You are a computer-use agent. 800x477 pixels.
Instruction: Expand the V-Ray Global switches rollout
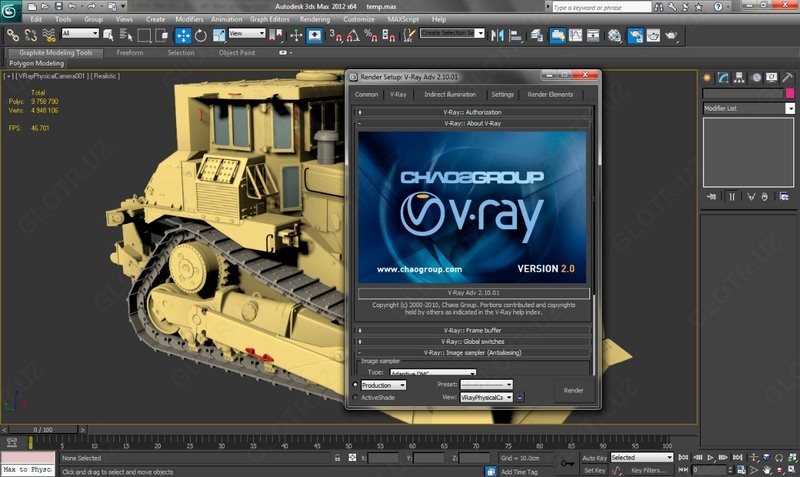[472, 341]
